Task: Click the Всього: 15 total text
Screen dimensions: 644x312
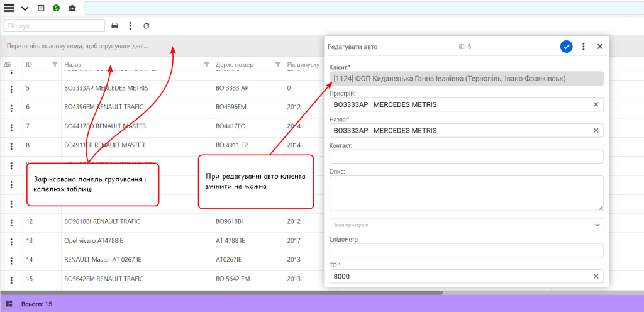Action: [x=36, y=304]
